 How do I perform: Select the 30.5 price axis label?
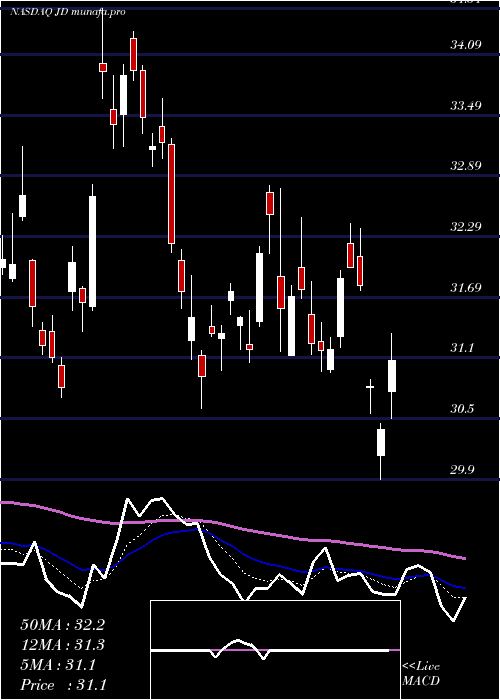pos(462,409)
